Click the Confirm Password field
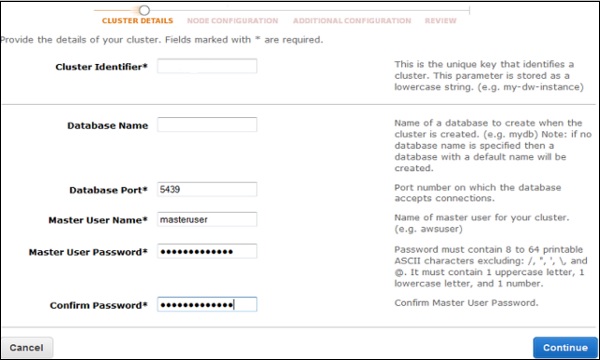600x360 pixels. point(207,305)
